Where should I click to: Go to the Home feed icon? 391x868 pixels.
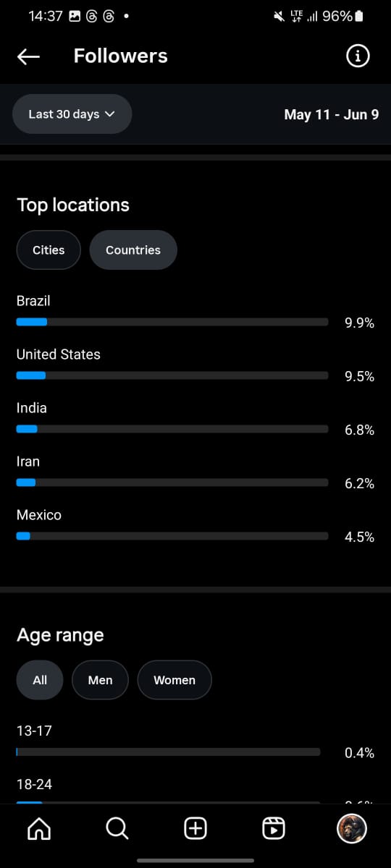click(39, 828)
